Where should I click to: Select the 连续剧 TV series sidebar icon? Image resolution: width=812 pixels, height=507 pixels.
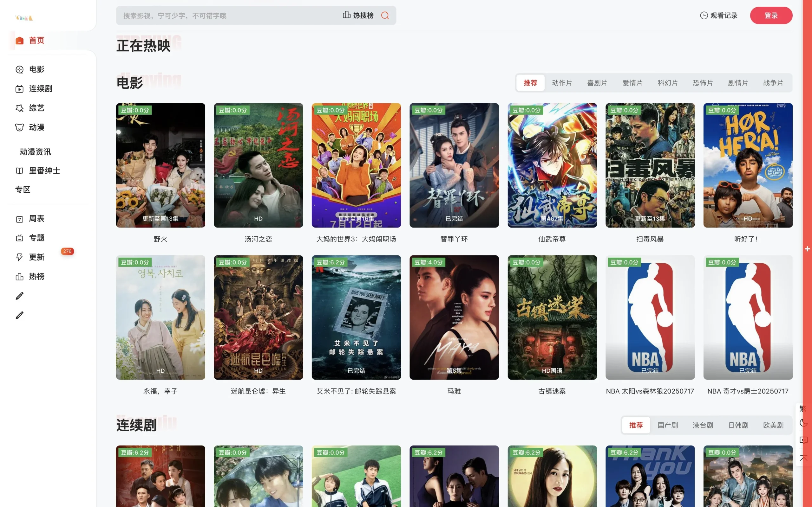click(19, 88)
